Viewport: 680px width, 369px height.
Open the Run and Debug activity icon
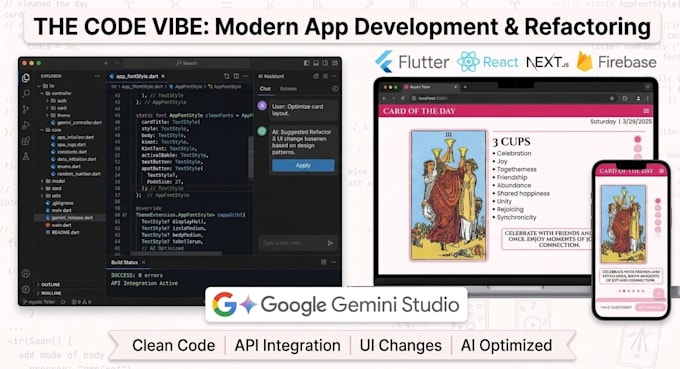coord(26,125)
